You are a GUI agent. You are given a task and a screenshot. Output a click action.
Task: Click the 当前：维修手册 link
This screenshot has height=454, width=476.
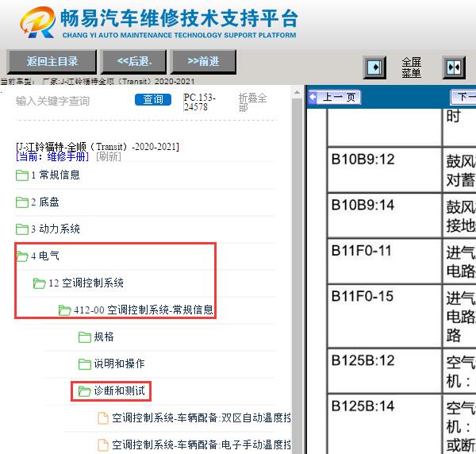52,156
